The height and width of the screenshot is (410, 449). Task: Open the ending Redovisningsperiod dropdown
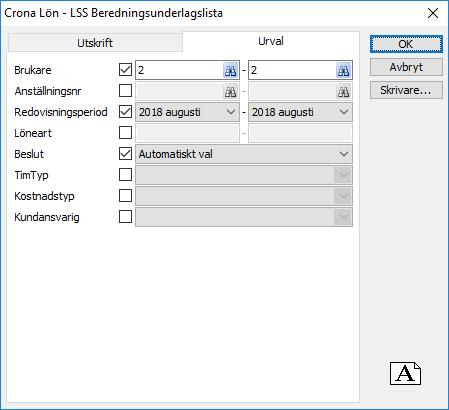click(300, 112)
